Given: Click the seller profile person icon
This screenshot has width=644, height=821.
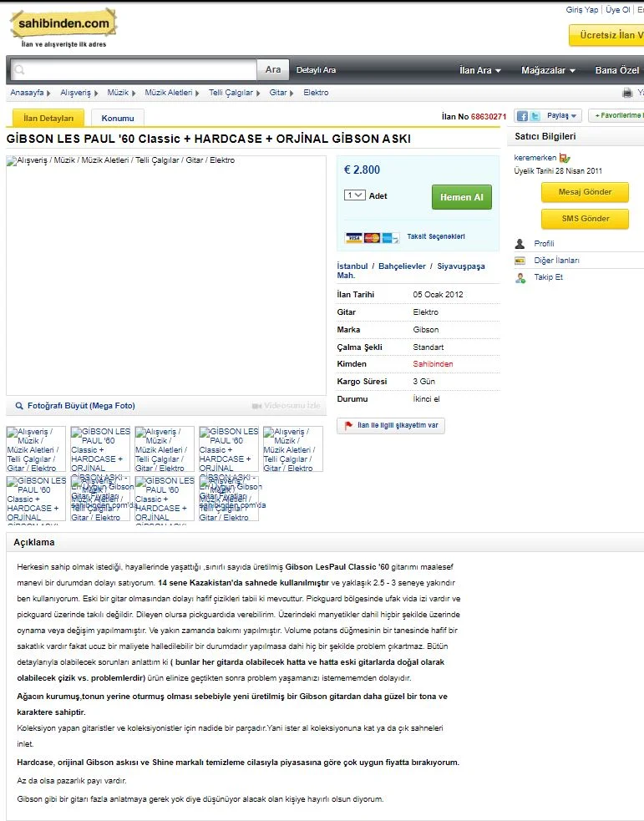Looking at the screenshot, I should tap(520, 244).
